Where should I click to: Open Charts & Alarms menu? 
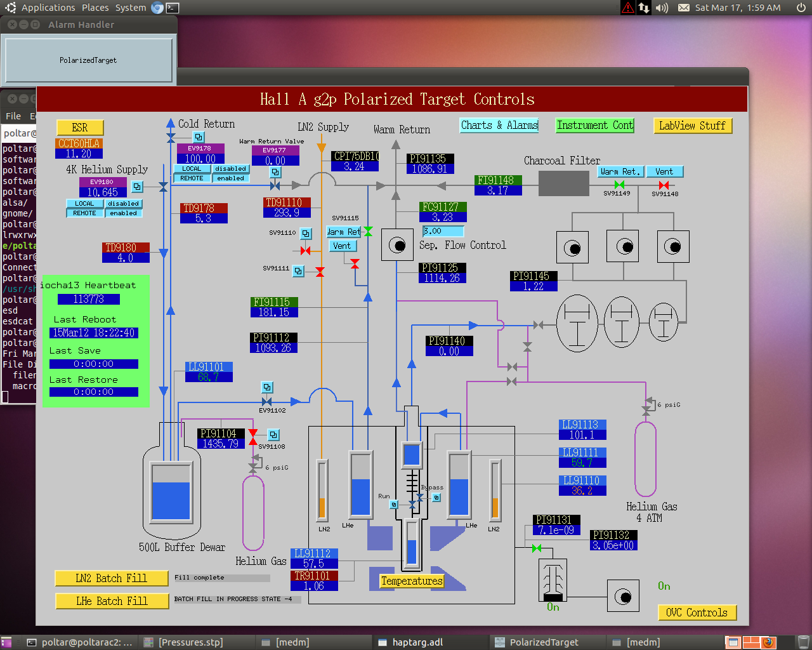tap(499, 126)
